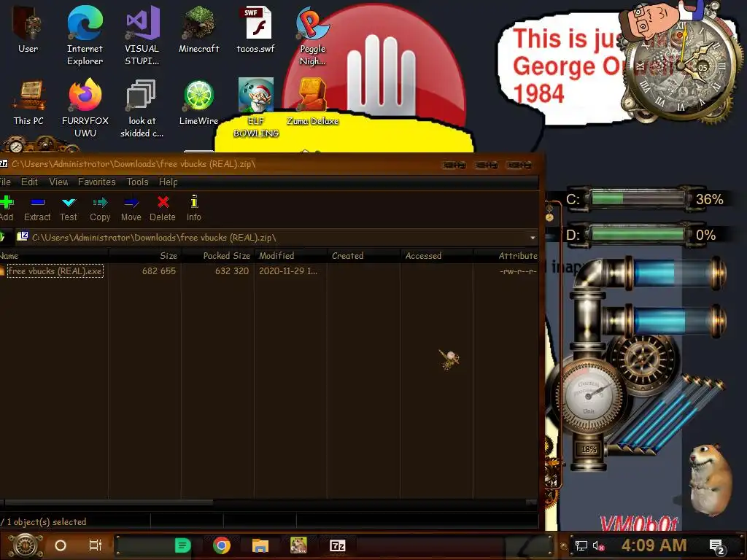
Task: Delete the selected file with red X
Action: coord(163,208)
